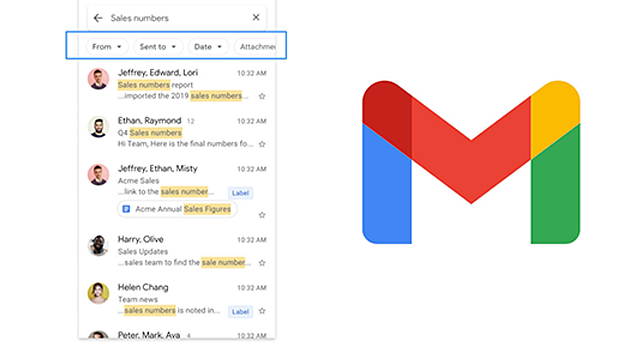Screen dimensions: 627x360
Task: Open the From filter dropdown
Action: point(107,47)
